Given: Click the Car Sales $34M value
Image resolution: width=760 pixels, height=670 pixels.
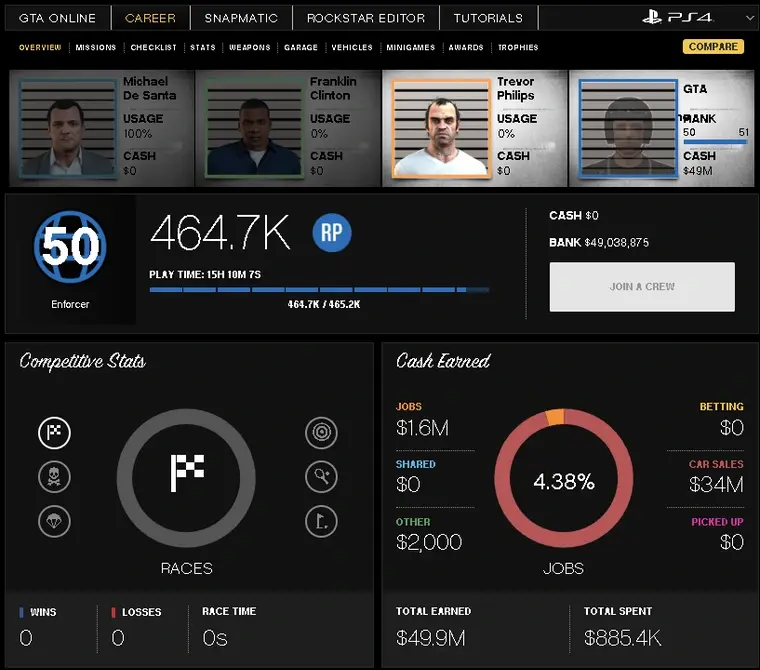Looking at the screenshot, I should [716, 484].
